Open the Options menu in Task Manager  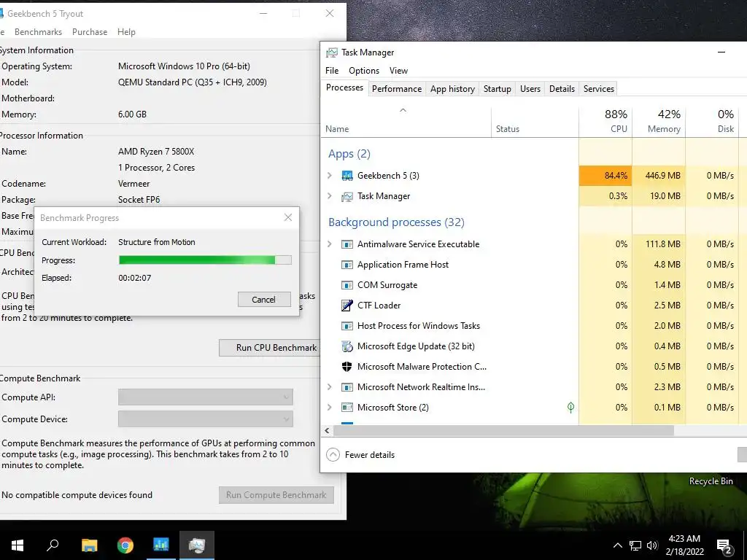(364, 71)
